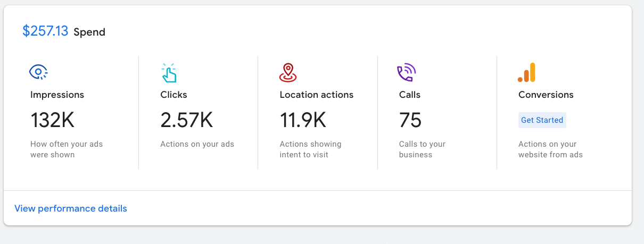Click the 132K impressions value

52,120
